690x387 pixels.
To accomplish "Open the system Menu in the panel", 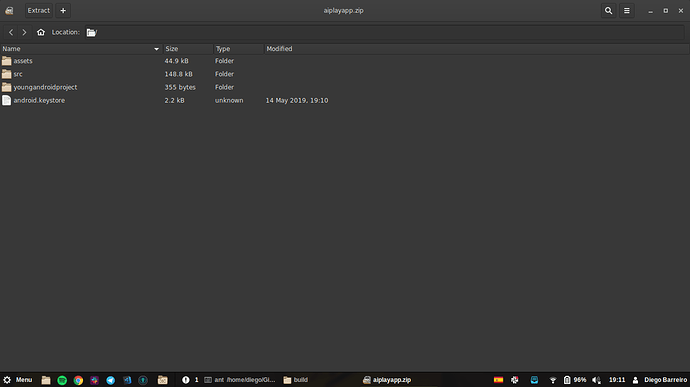I will click(18, 380).
